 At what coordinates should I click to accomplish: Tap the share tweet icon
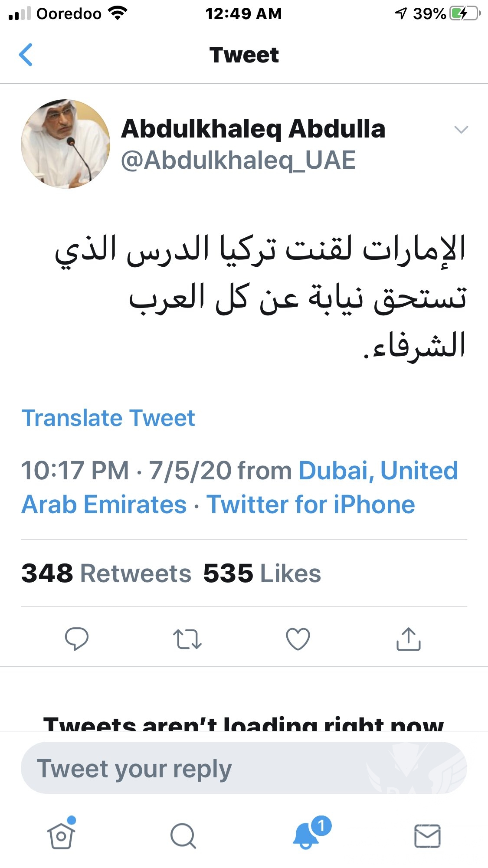[x=408, y=639]
